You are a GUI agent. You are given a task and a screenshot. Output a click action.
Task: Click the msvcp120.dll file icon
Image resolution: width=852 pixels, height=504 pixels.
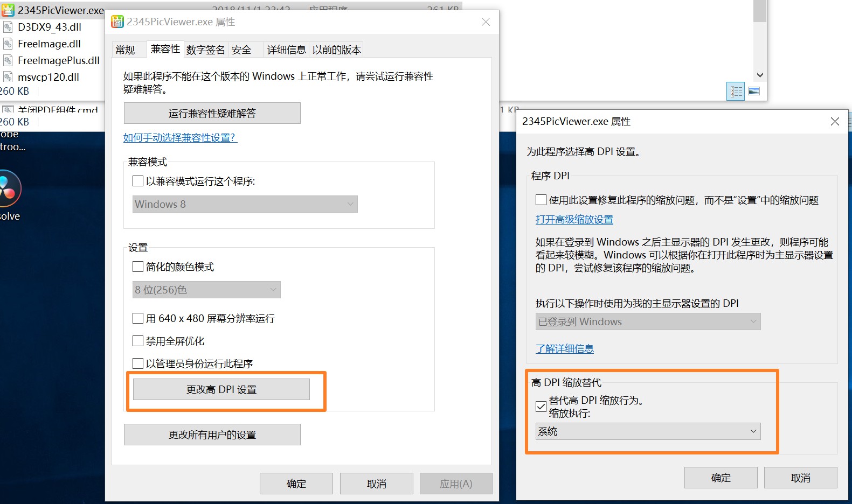tap(8, 77)
